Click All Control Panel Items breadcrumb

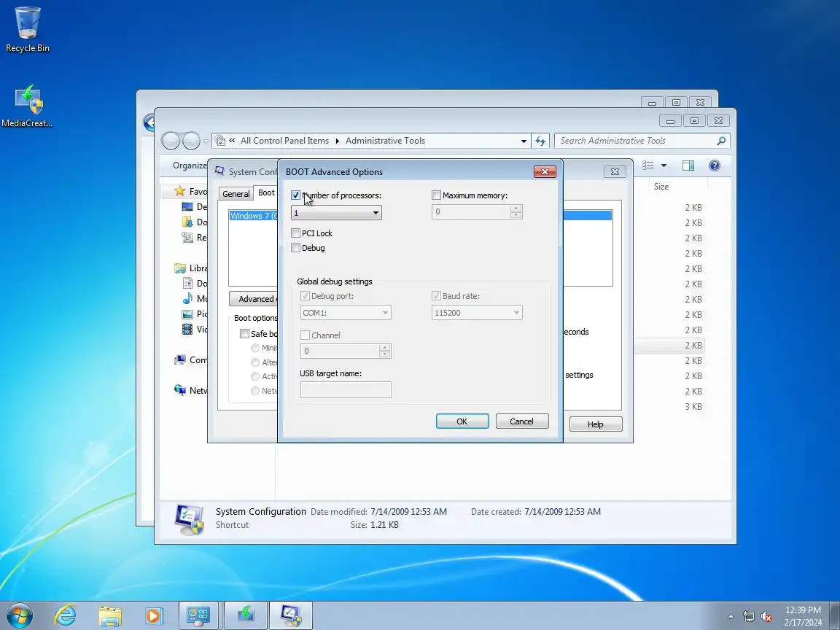(x=284, y=141)
